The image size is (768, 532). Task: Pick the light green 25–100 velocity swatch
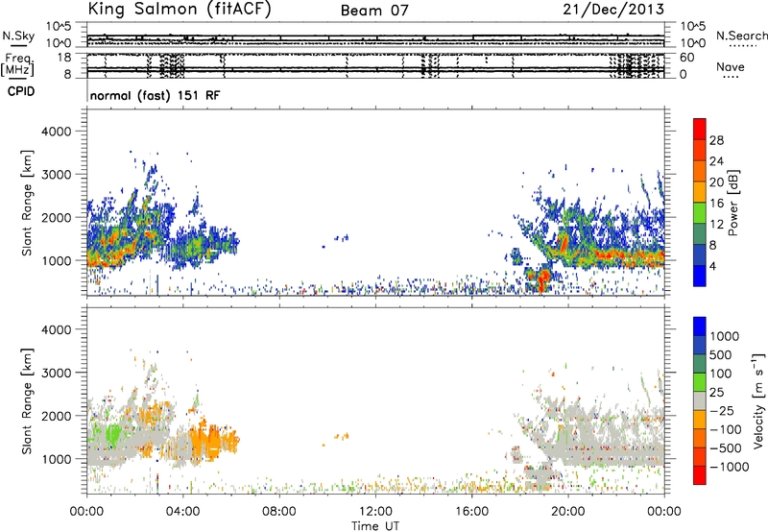pos(700,382)
